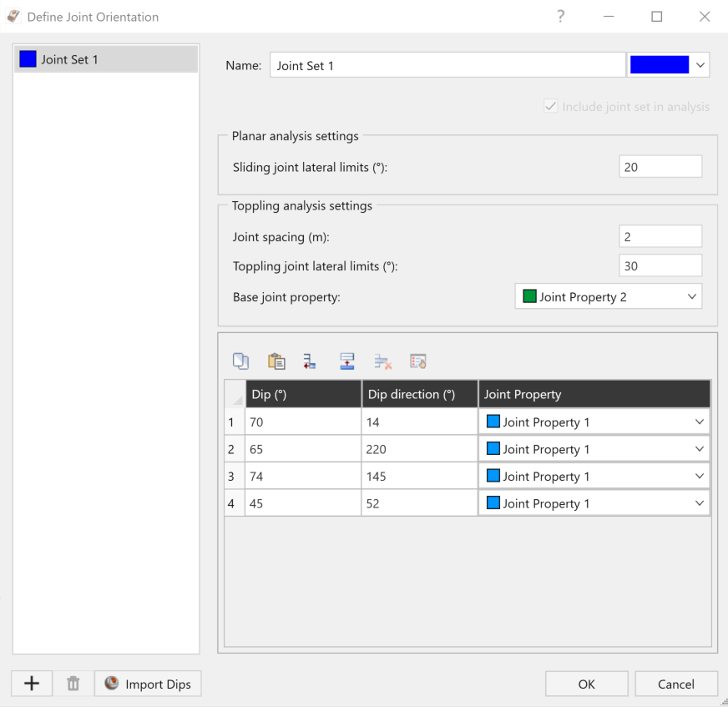Click the Name input field
Image resolution: width=728 pixels, height=707 pixels.
click(x=447, y=65)
